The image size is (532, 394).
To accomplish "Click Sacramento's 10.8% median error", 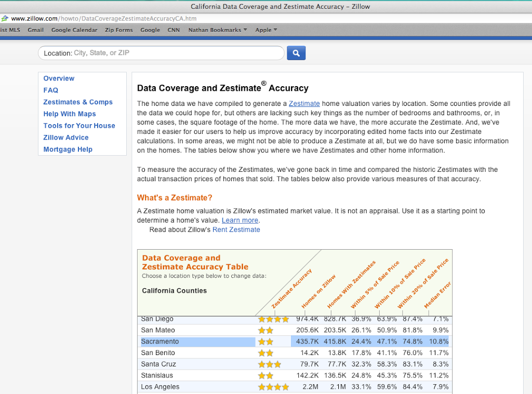I will pyautogui.click(x=438, y=342).
